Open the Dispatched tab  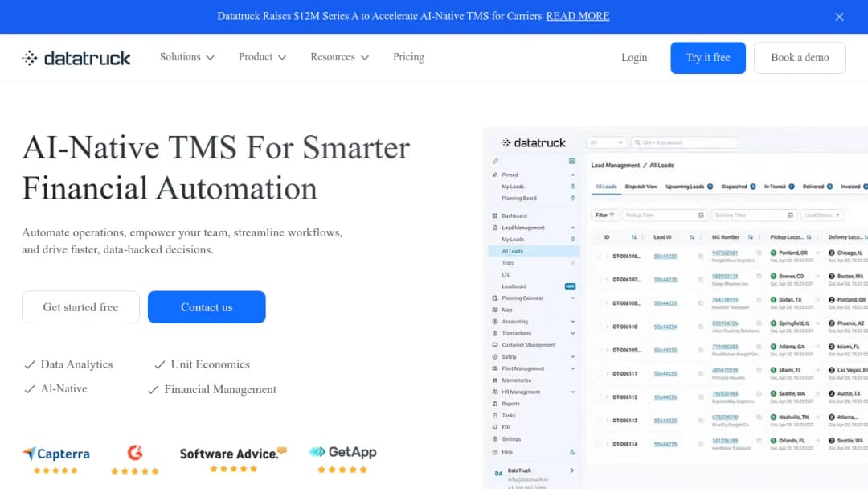[x=739, y=187]
